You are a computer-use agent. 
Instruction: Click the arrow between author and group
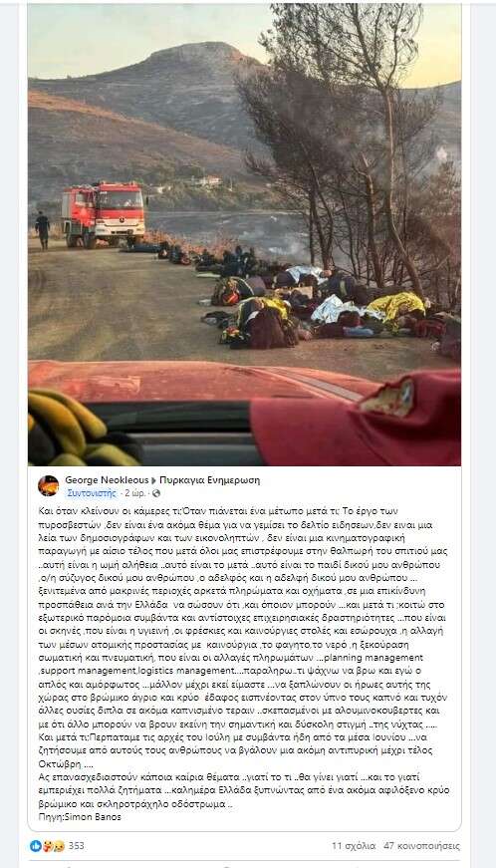[154, 480]
